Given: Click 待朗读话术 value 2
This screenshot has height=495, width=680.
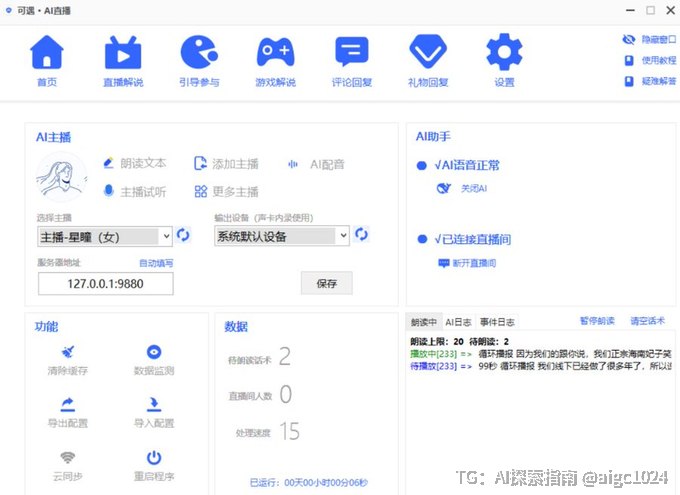Looking at the screenshot, I should point(285,357).
